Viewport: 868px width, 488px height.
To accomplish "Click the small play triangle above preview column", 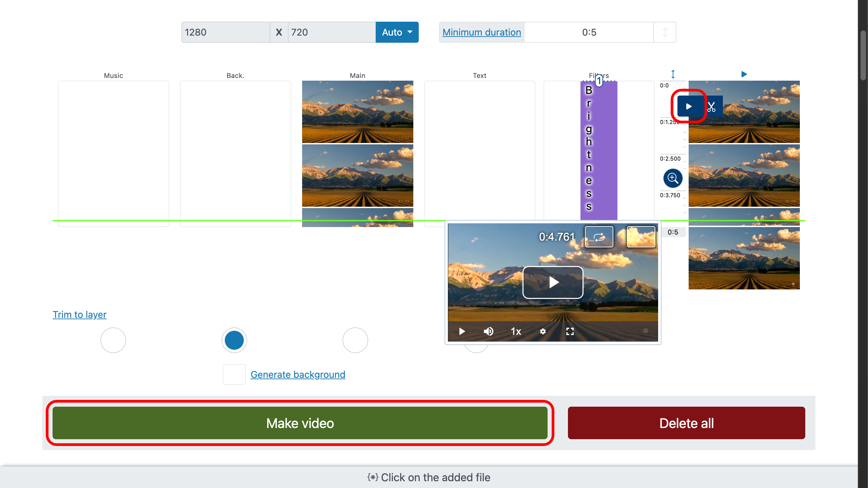I will 744,74.
